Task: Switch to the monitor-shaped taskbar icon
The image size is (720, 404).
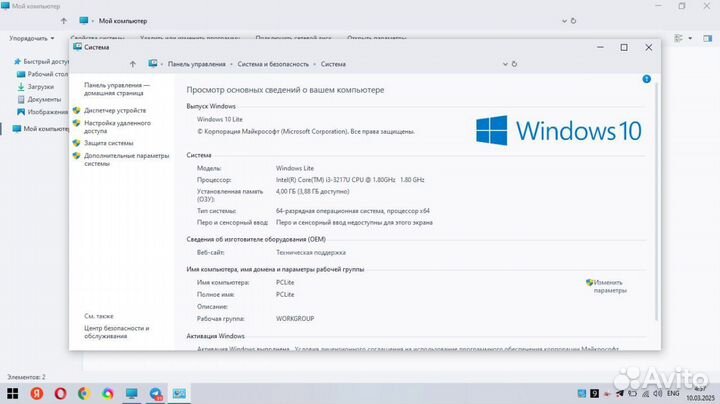Action: pos(132,393)
